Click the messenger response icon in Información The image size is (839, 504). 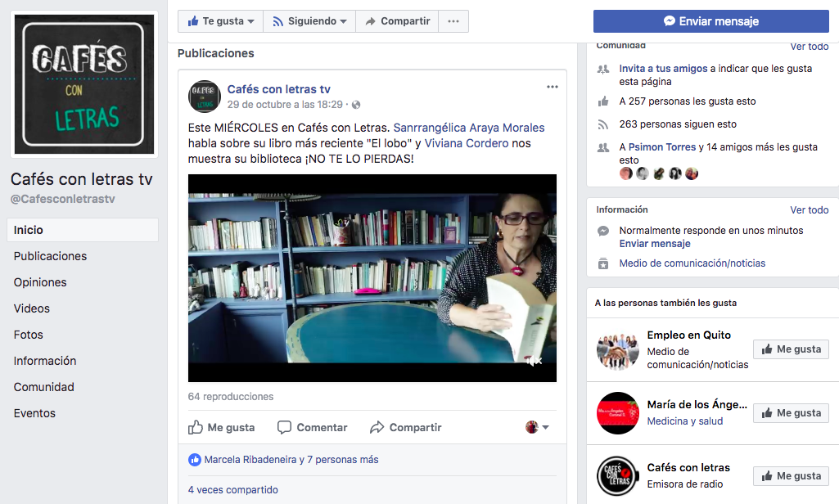[x=603, y=231]
